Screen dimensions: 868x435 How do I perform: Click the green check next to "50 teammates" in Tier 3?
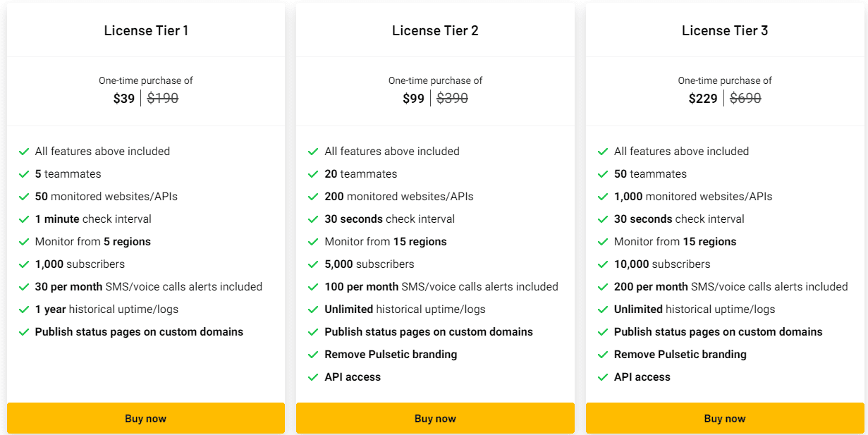603,173
